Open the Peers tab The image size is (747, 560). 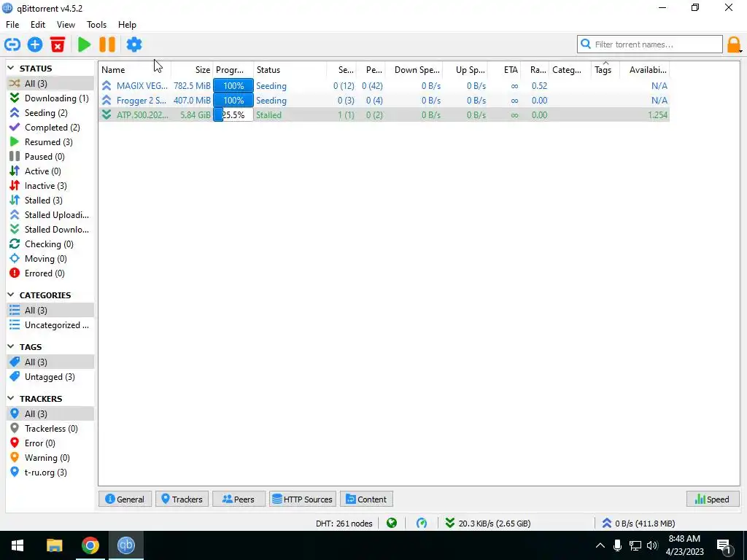tap(239, 499)
